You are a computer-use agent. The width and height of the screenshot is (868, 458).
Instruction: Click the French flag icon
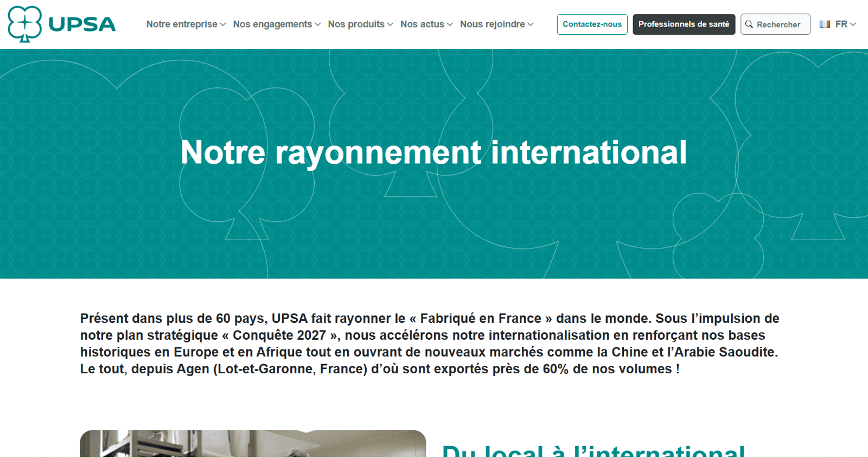click(x=825, y=24)
